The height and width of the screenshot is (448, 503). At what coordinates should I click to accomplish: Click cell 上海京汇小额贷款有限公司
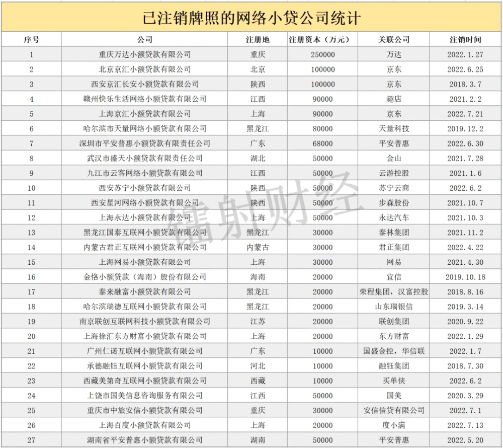145,114
